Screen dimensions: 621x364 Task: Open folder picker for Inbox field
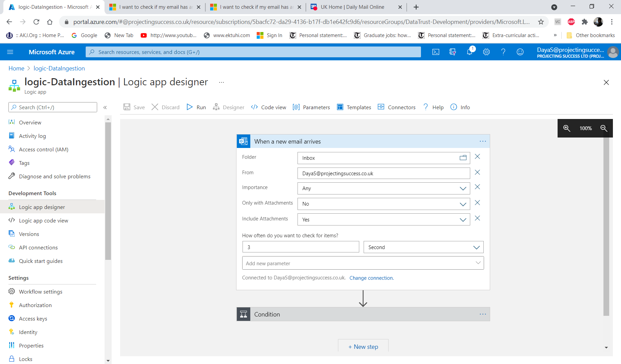point(463,158)
